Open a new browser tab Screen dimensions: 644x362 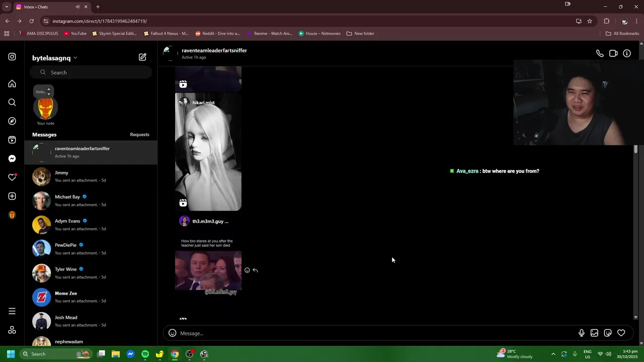[x=98, y=7]
